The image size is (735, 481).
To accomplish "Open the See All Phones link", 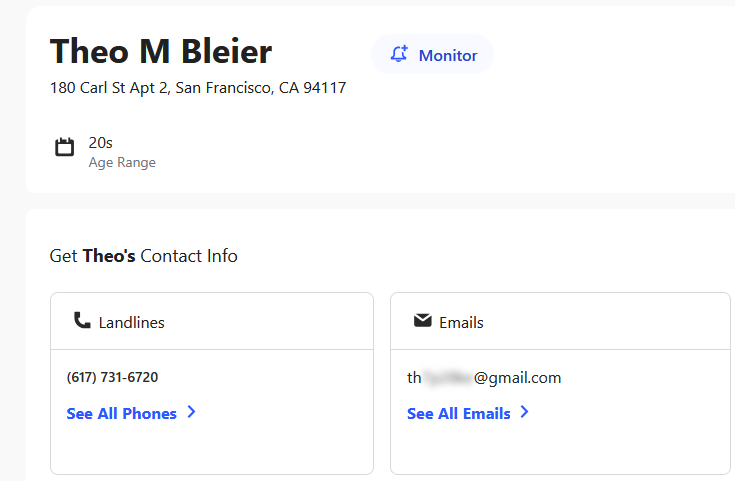I will coord(121,413).
